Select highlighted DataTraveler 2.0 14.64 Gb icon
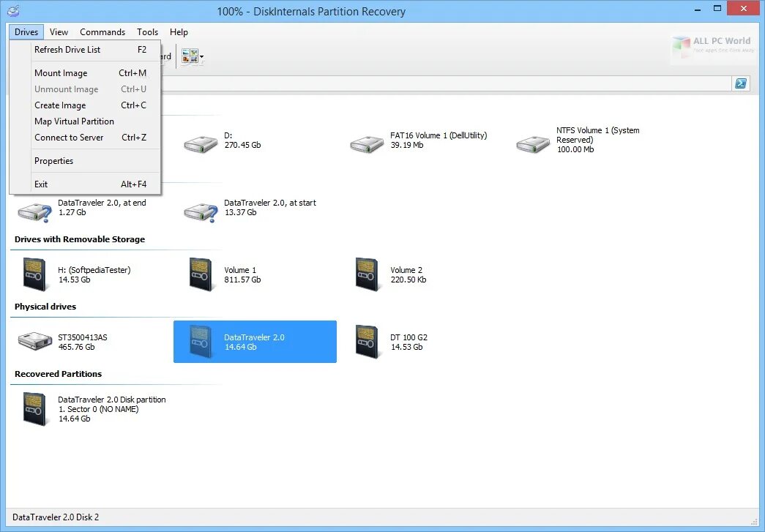The image size is (765, 532). (x=201, y=342)
